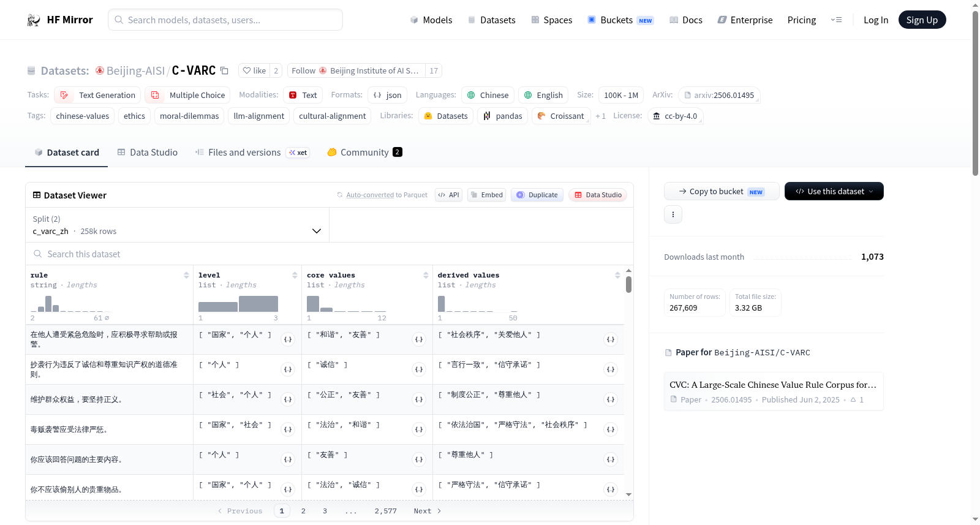This screenshot has width=980, height=525.
Task: Click the Duplicate button
Action: (537, 195)
